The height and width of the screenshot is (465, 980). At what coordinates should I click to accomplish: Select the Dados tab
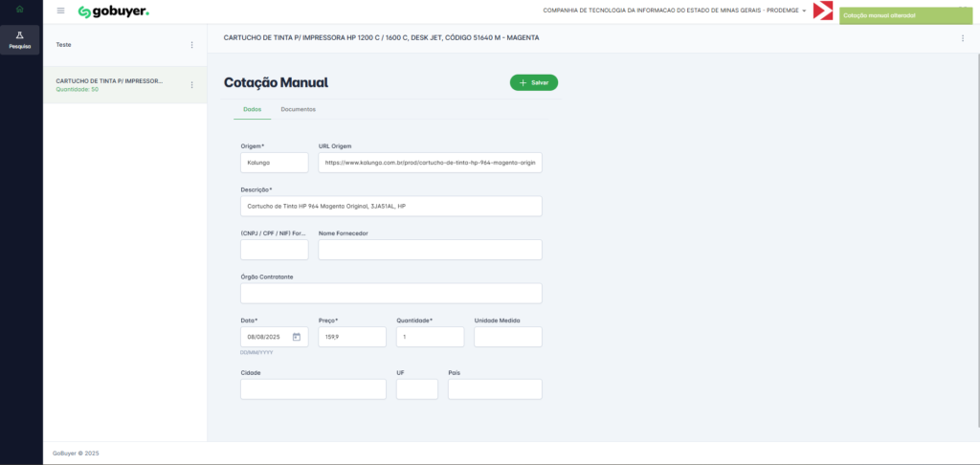(252, 109)
